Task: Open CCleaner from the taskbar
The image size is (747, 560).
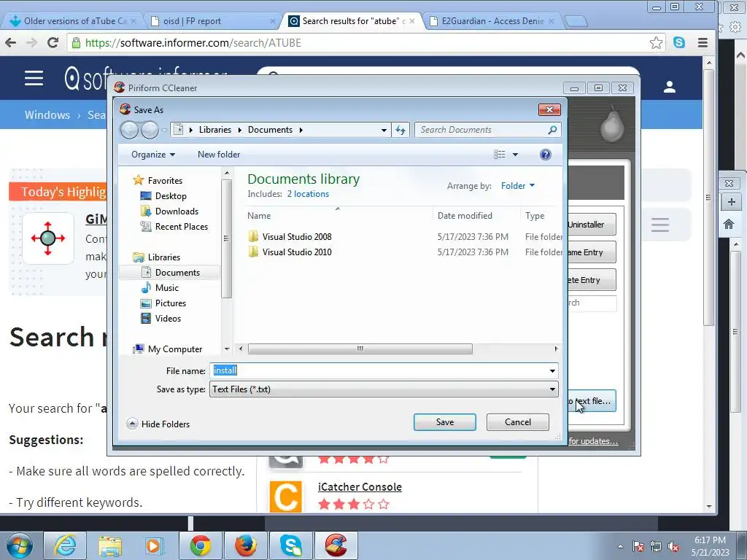Action: [x=336, y=545]
